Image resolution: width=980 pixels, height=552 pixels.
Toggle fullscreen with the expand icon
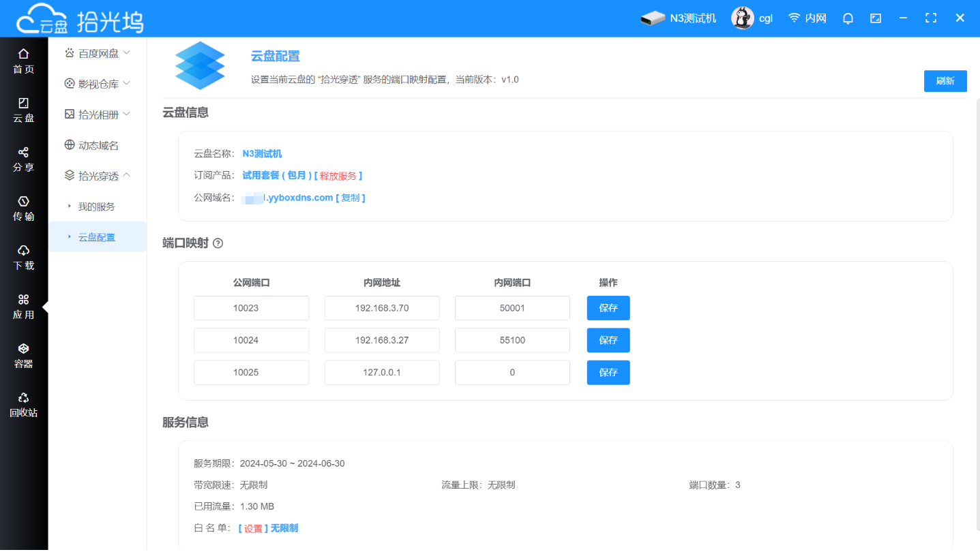click(930, 18)
